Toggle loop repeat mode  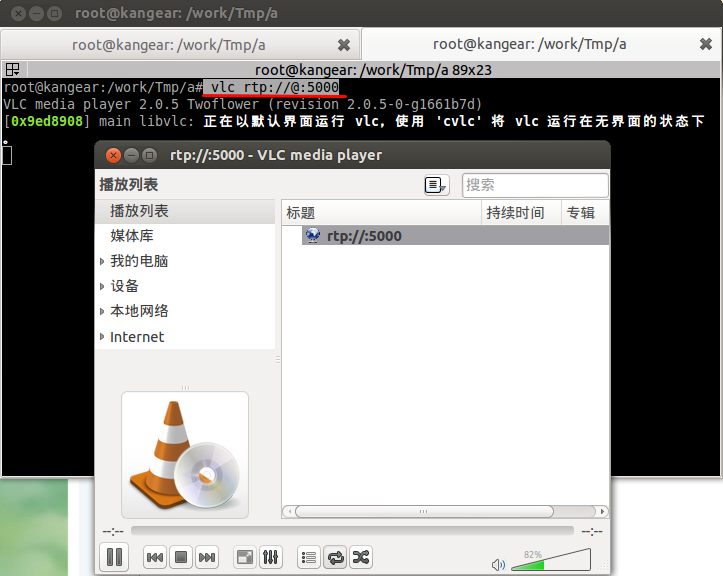tap(335, 558)
